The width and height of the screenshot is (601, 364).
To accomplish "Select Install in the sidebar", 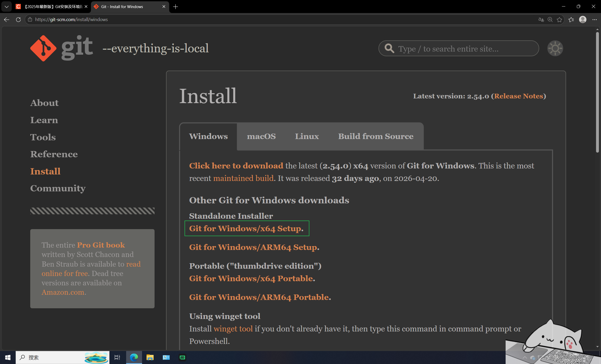I will [x=45, y=171].
